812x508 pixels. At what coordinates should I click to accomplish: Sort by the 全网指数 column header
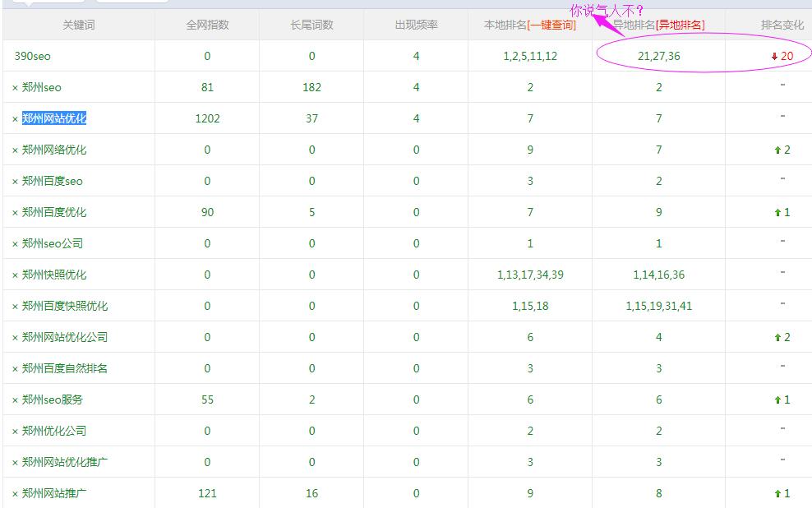207,25
